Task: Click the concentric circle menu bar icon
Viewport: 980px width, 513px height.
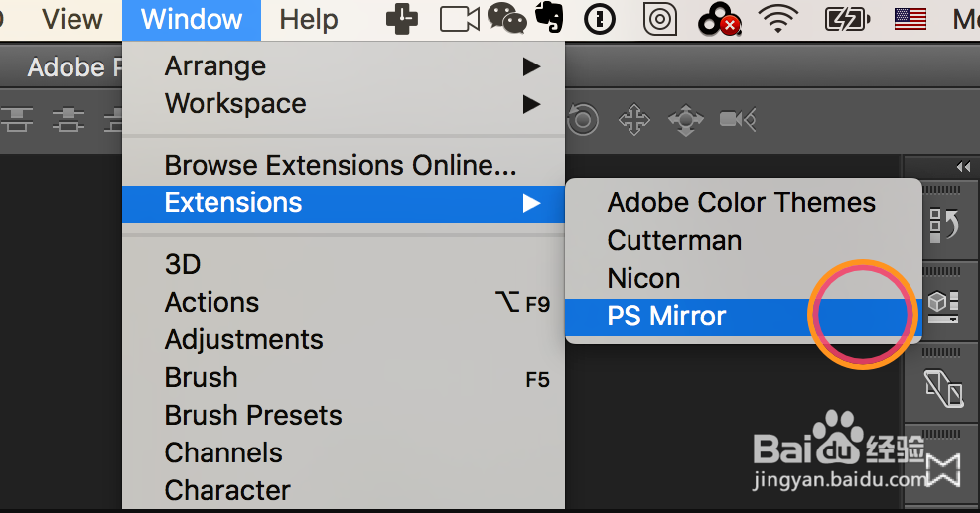Action: coord(660,20)
